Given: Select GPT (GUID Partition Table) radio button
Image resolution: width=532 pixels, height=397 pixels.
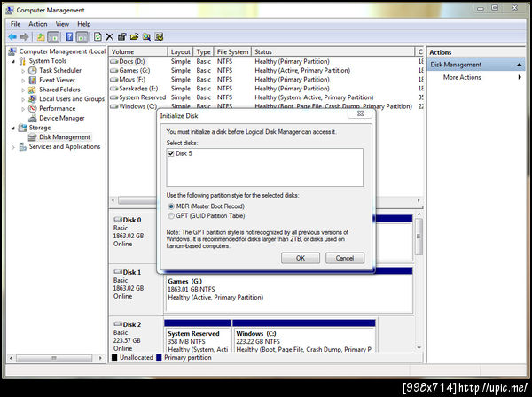Looking at the screenshot, I should click(171, 216).
